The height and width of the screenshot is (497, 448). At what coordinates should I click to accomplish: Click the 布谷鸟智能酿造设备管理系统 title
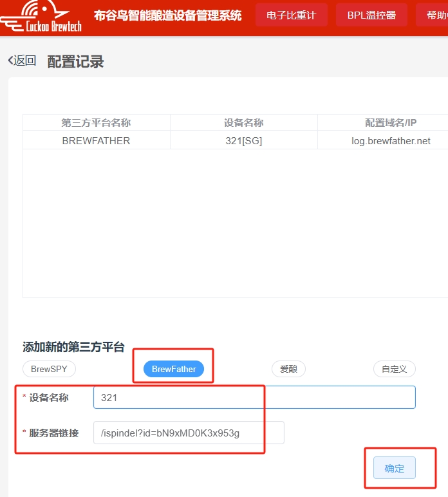point(167,15)
